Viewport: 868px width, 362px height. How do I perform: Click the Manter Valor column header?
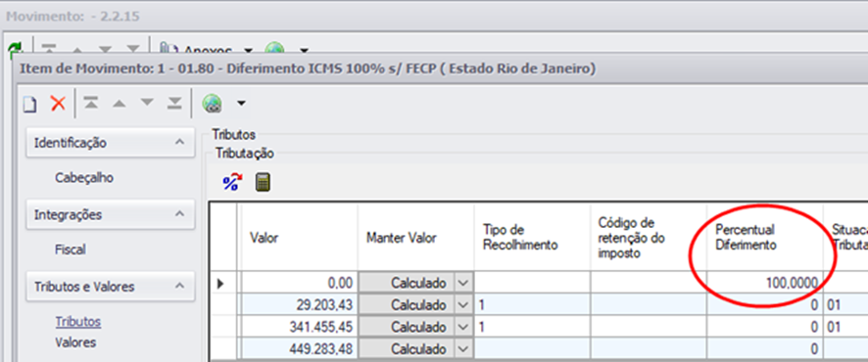tap(415, 238)
